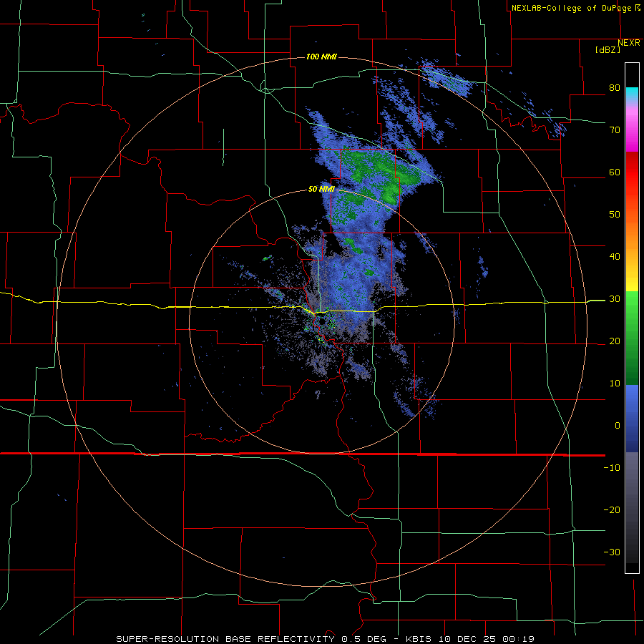Click the 60 dBZ scale value

[x=615, y=172]
